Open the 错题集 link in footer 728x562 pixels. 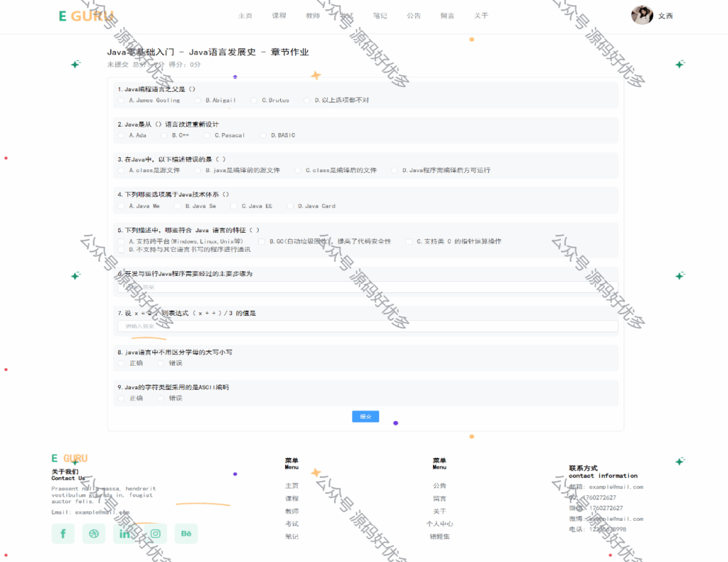[439, 536]
